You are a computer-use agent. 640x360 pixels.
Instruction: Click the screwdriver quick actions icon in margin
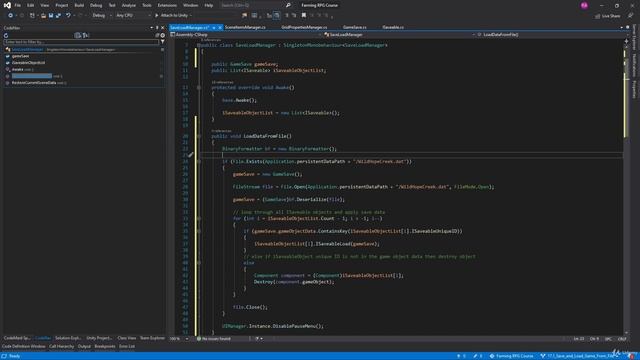[x=191, y=155]
